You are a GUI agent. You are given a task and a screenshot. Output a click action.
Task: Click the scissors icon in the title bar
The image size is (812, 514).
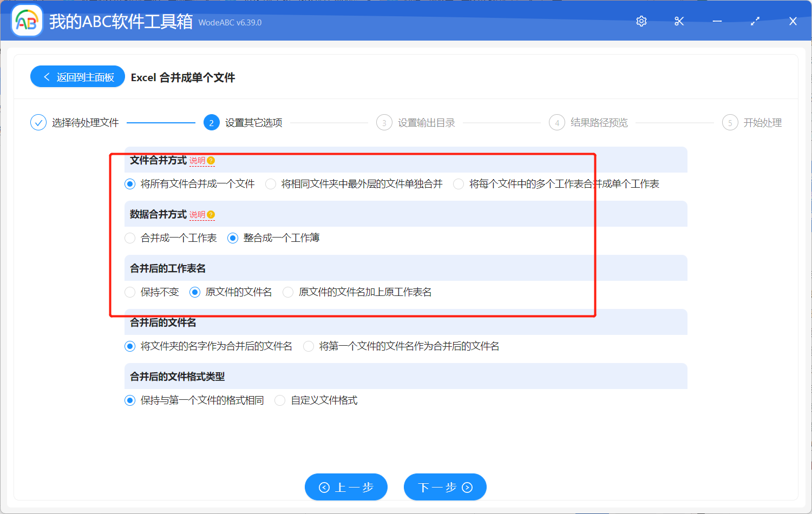[679, 21]
